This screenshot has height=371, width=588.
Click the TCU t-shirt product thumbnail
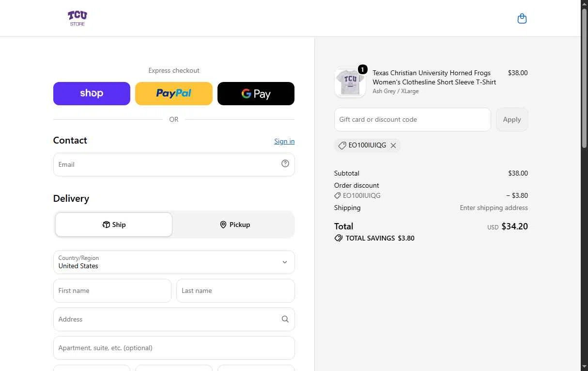point(350,82)
